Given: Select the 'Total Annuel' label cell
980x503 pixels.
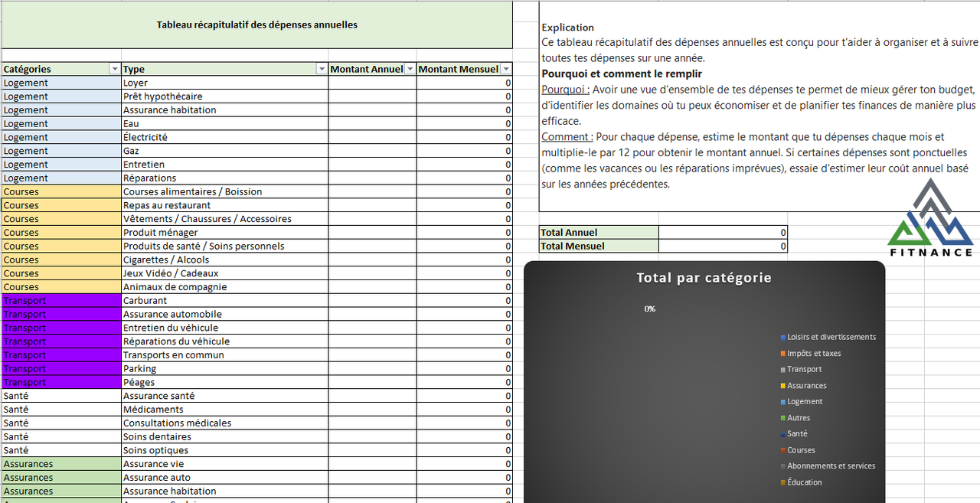Looking at the screenshot, I should [599, 233].
